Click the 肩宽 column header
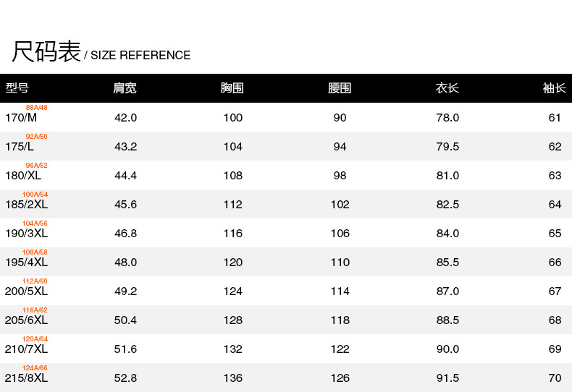 125,88
